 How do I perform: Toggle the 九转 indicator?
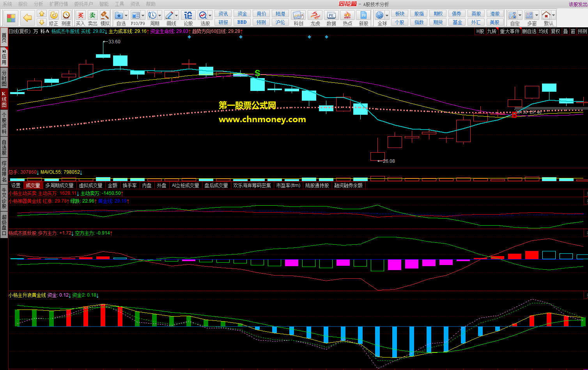point(492,31)
